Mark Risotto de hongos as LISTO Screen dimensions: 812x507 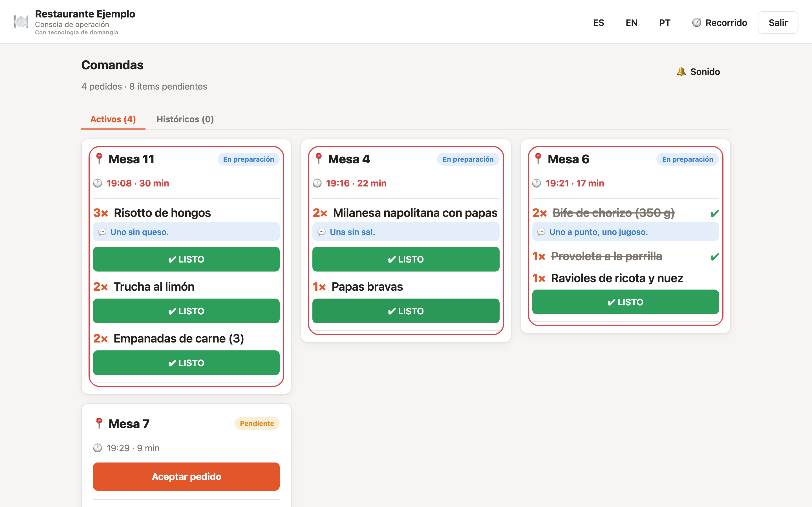186,259
